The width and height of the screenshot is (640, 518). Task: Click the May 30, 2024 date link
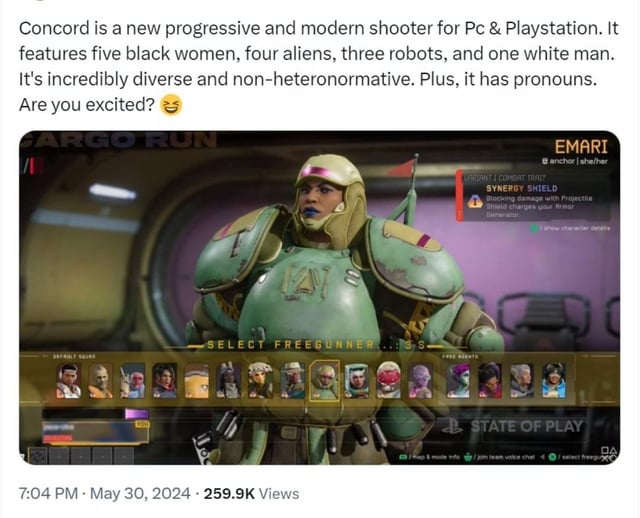140,494
